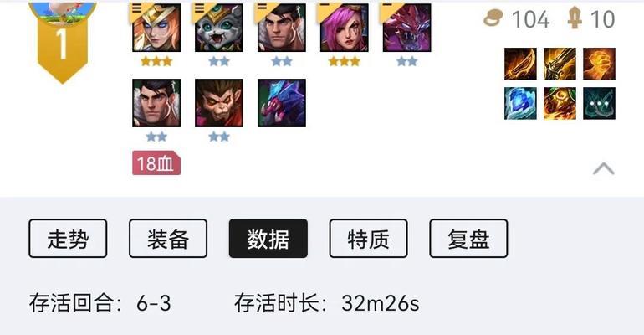Tap the fiery fist item icon

pos(599,64)
